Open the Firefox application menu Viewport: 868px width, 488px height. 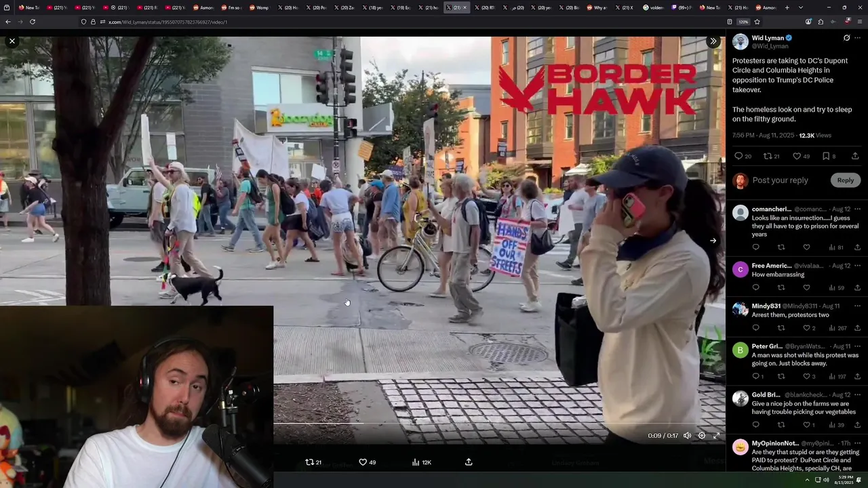860,22
